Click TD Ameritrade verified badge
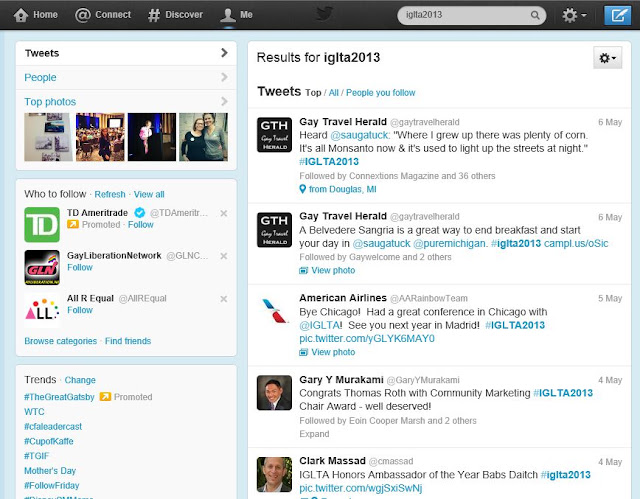The height and width of the screenshot is (499, 640). pyautogui.click(x=140, y=213)
